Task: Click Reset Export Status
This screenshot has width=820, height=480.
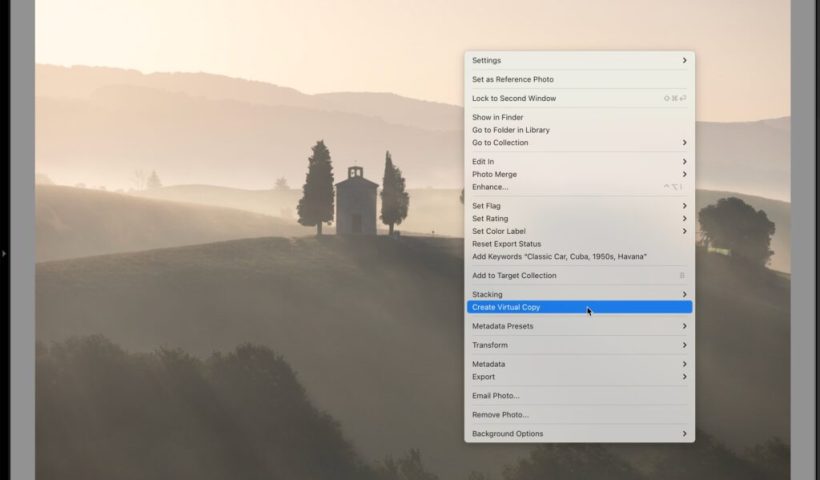Action: click(x=506, y=244)
